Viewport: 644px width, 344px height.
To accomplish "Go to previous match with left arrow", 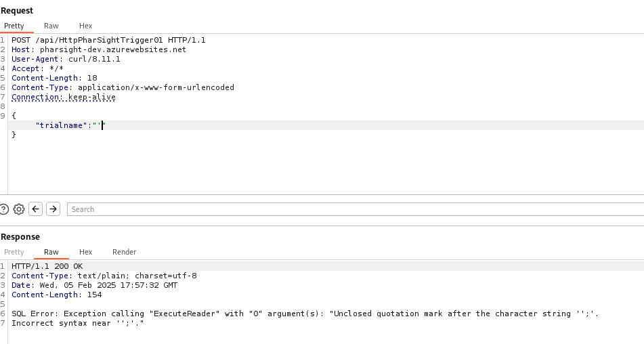I will (37, 209).
